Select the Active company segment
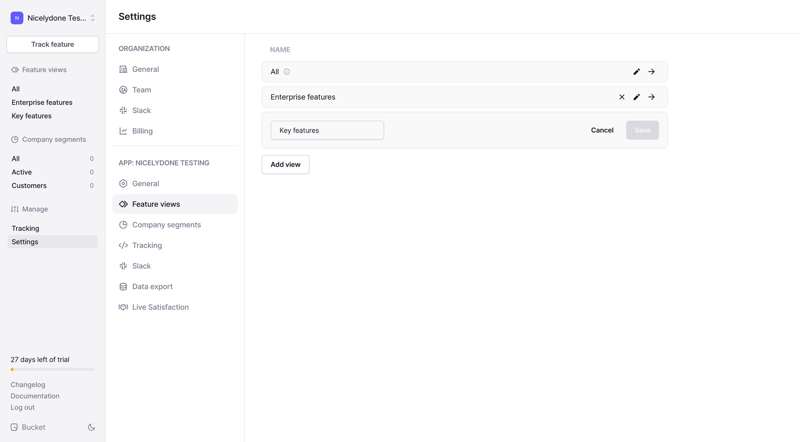Image resolution: width=800 pixels, height=442 pixels. point(53,172)
